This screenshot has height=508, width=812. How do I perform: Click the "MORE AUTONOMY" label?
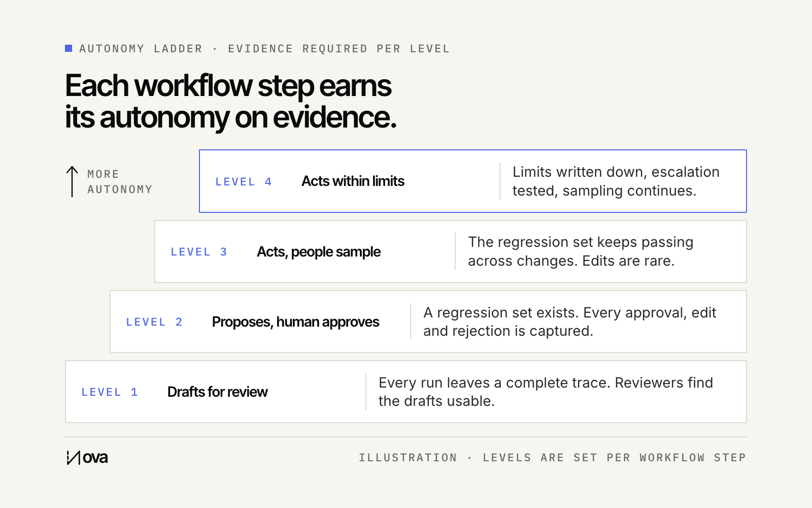pyautogui.click(x=120, y=182)
